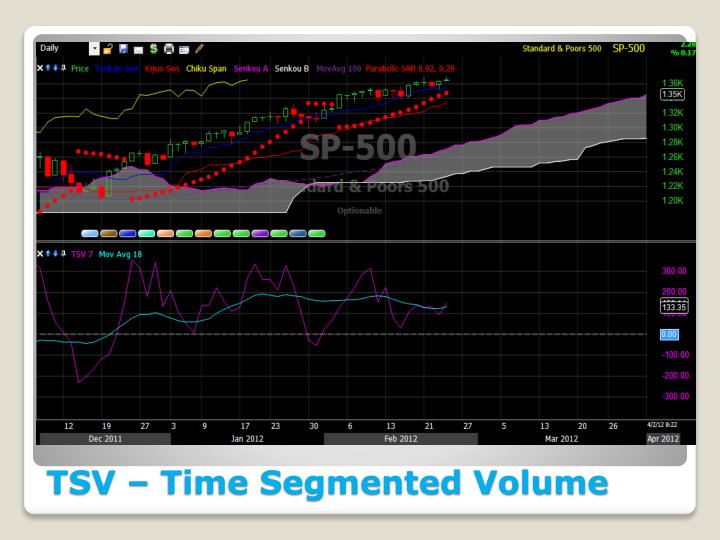Screen dimensions: 720x540
Task: Pin the price pane with pushpin icon
Action: pyautogui.click(x=63, y=68)
